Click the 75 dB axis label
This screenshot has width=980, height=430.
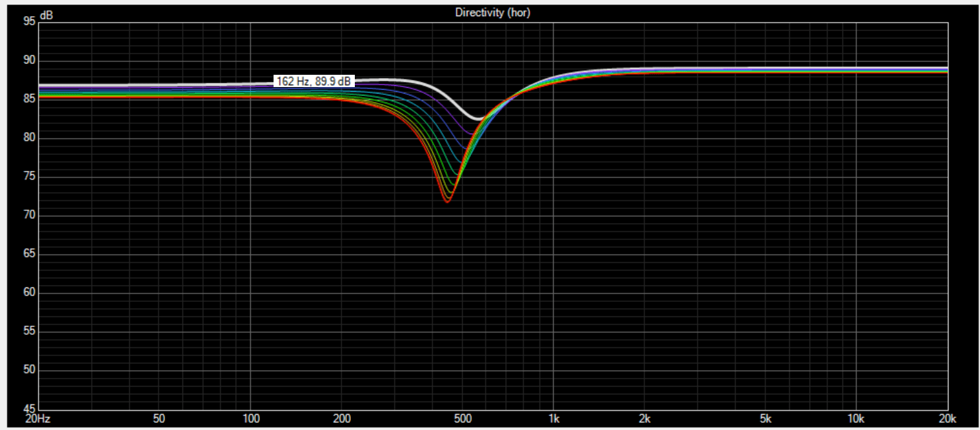tap(30, 177)
